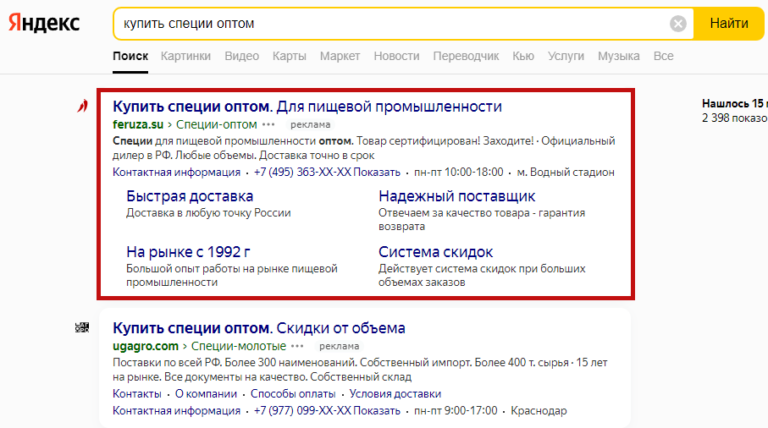The image size is (768, 428).
Task: Click the реклама label on the ugagro.com ad
Action: point(339,346)
